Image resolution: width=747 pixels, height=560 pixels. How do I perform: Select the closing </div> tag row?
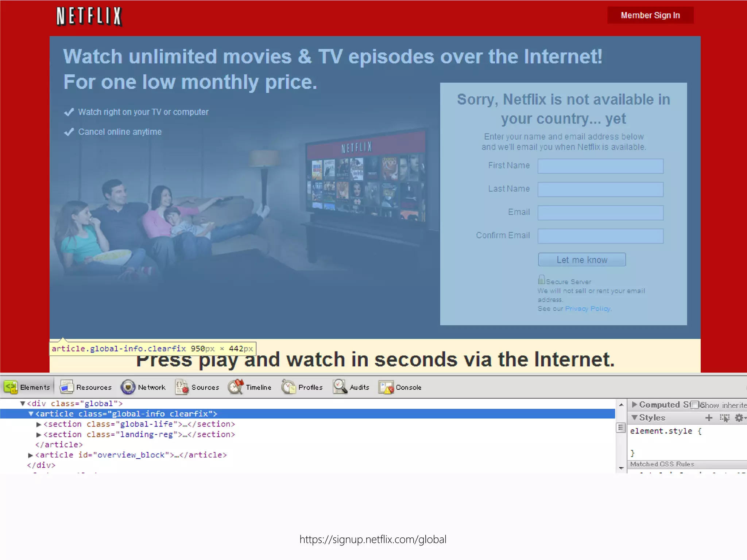click(x=41, y=465)
